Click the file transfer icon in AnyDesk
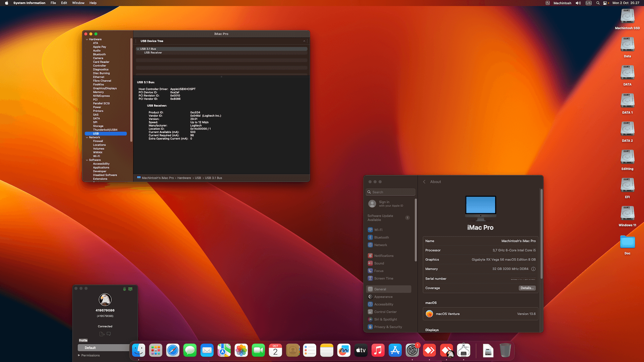The height and width of the screenshot is (362, 644). click(102, 334)
